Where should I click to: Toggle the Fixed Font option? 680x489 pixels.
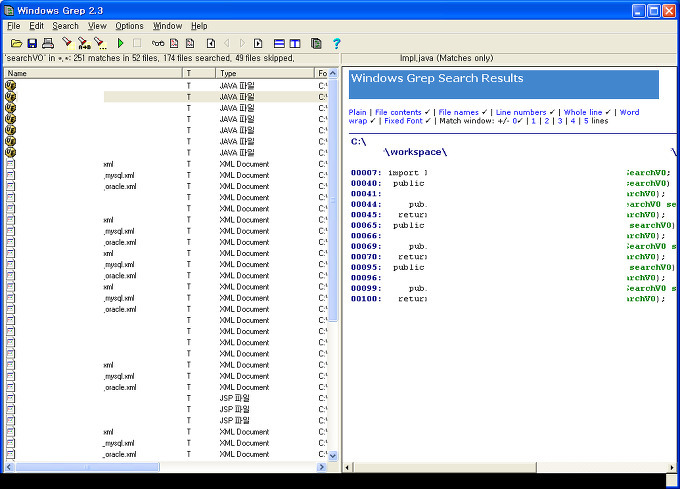click(403, 121)
